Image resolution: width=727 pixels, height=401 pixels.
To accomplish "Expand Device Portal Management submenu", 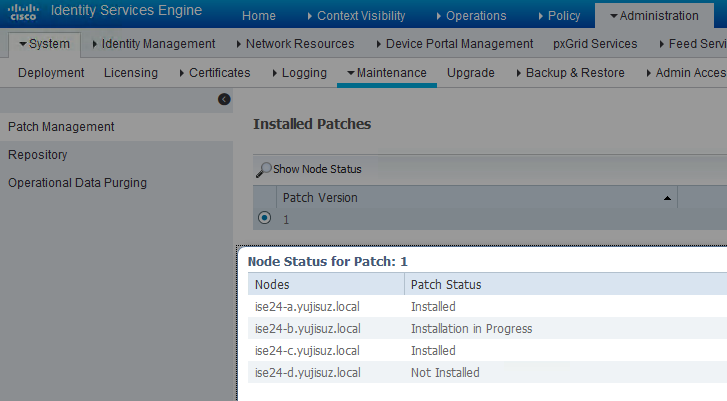I will tap(455, 44).
